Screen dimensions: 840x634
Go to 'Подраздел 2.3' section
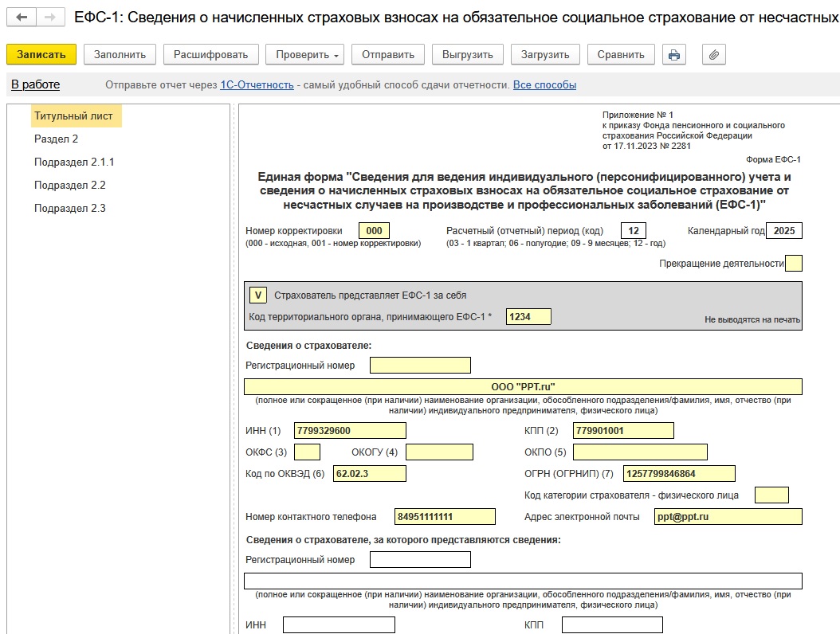pyautogui.click(x=69, y=208)
